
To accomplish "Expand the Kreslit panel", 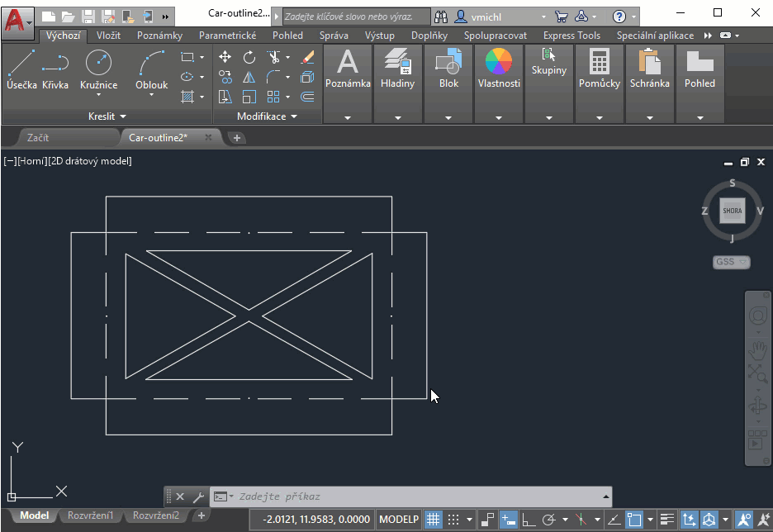I will coord(107,116).
